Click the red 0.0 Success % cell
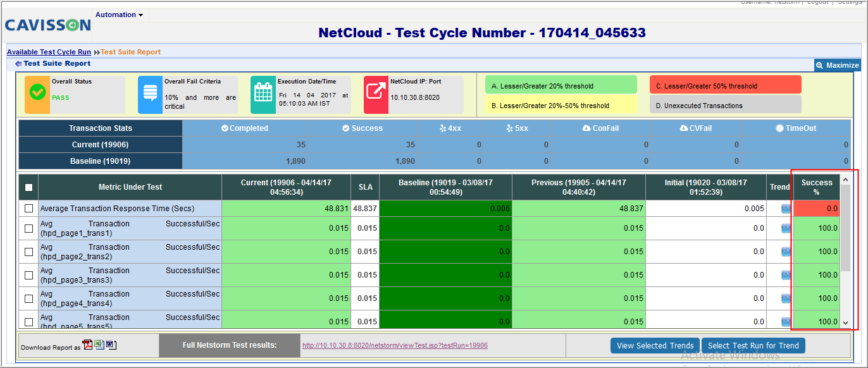The height and width of the screenshot is (368, 868). (x=817, y=209)
